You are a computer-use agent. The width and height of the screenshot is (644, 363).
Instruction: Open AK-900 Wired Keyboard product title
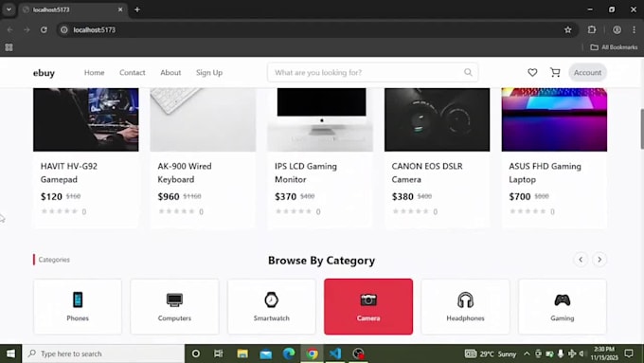[x=185, y=172]
